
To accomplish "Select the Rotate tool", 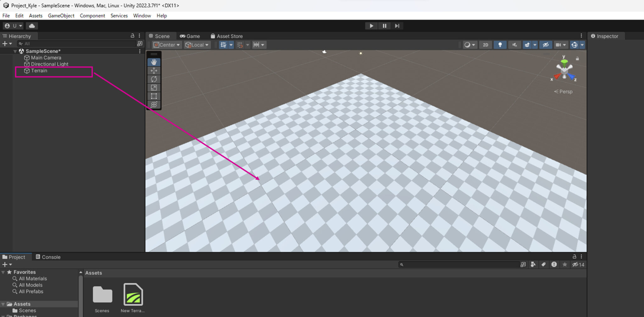I will tap(154, 79).
